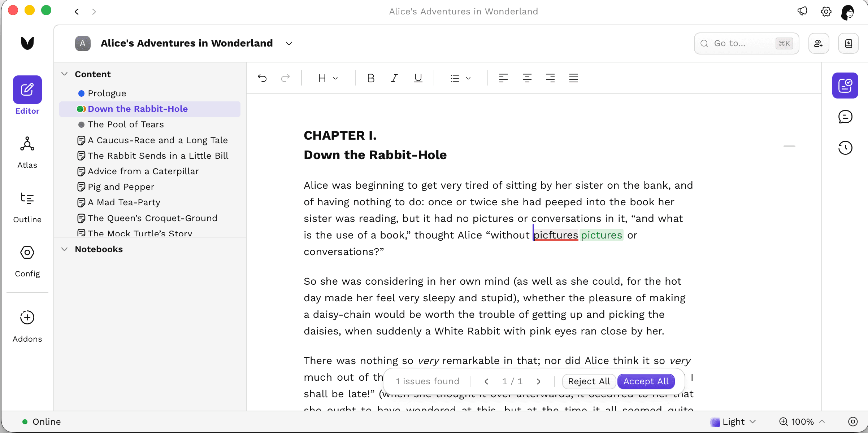The image size is (868, 433).
Task: Open The Rabbit Sends in a Little Bill
Action: [150, 156]
